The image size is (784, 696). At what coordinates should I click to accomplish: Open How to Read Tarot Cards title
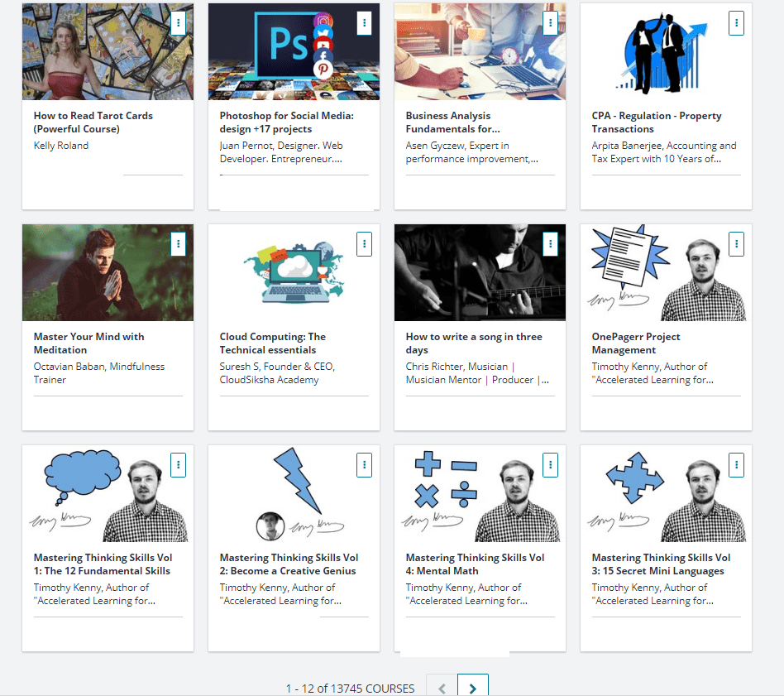pyautogui.click(x=93, y=122)
